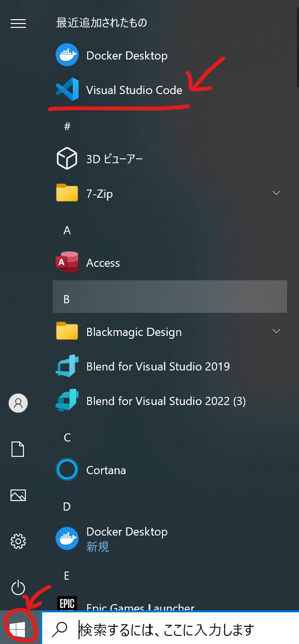Click the user account avatar icon
The height and width of the screenshot is (644, 299).
coord(18,403)
